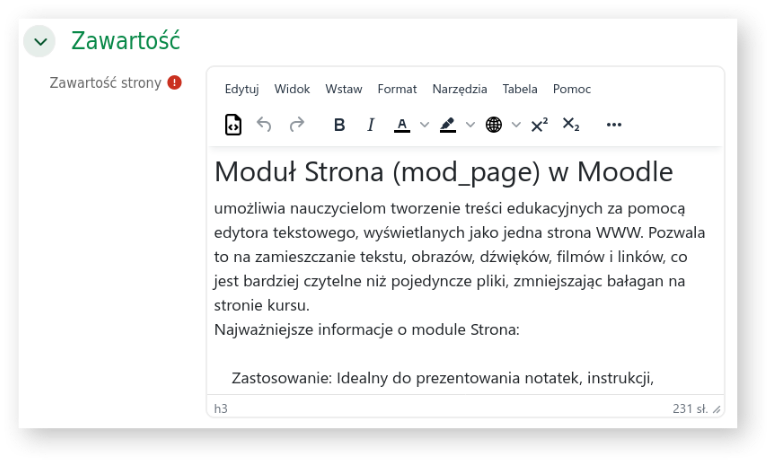Screen dimensions: 772x463
Task: Click the Zawartość section heading
Action: click(x=126, y=40)
